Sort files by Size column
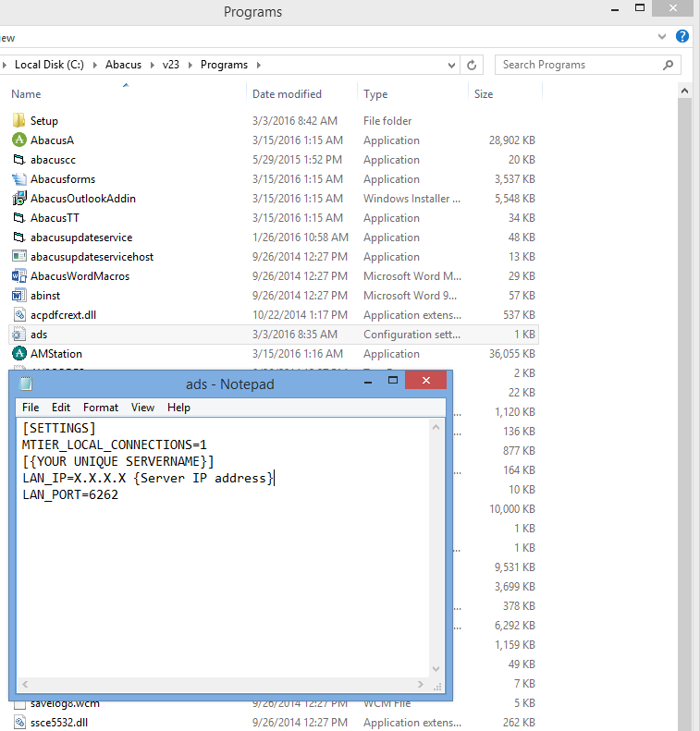The height and width of the screenshot is (731, 700). click(x=483, y=94)
